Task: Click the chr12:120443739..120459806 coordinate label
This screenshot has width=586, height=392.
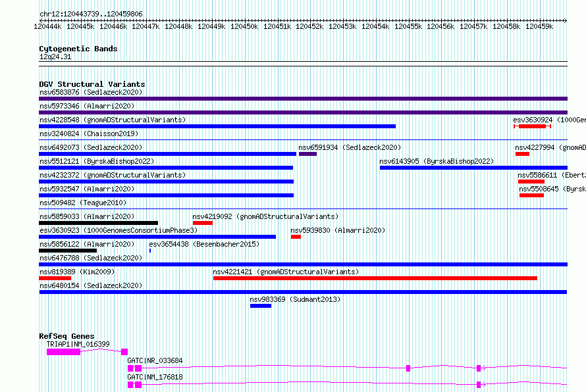Action: [91, 14]
